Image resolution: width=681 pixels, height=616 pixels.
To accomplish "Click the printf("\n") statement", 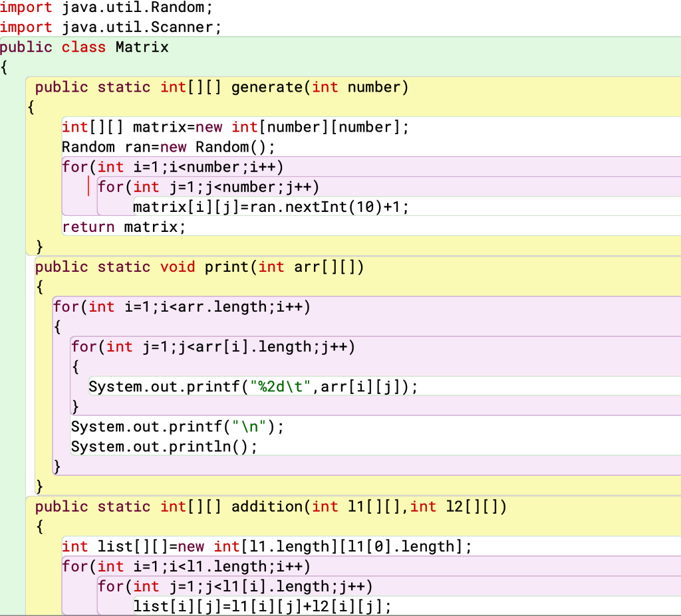I will 176,426.
